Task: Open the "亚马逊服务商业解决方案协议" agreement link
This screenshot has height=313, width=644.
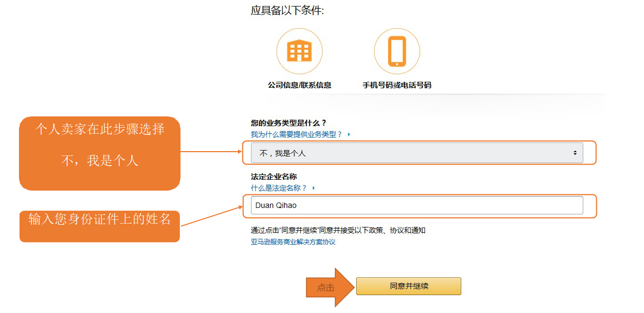Action: coord(293,242)
